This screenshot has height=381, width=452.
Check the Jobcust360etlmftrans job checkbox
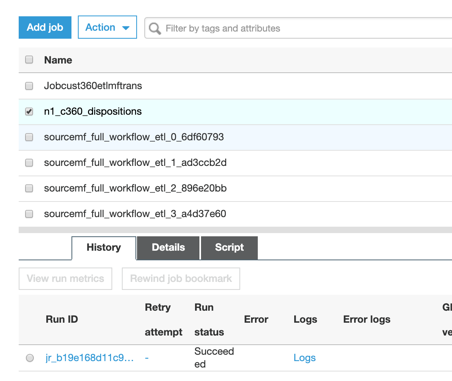click(x=29, y=86)
